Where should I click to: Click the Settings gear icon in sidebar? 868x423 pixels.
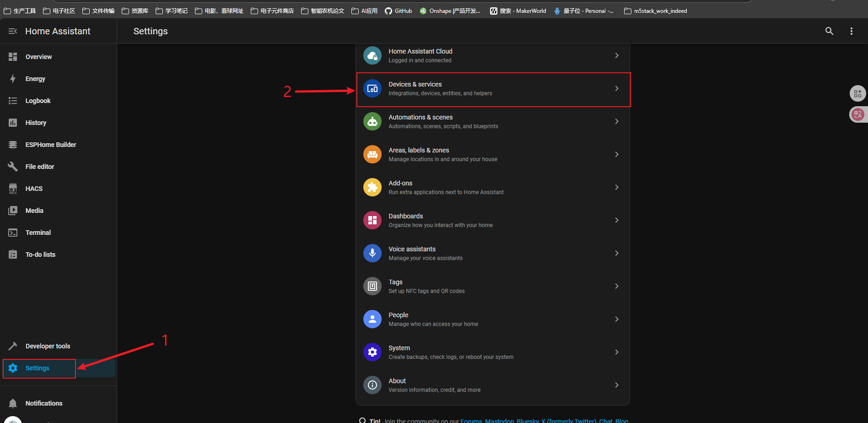pyautogui.click(x=13, y=368)
